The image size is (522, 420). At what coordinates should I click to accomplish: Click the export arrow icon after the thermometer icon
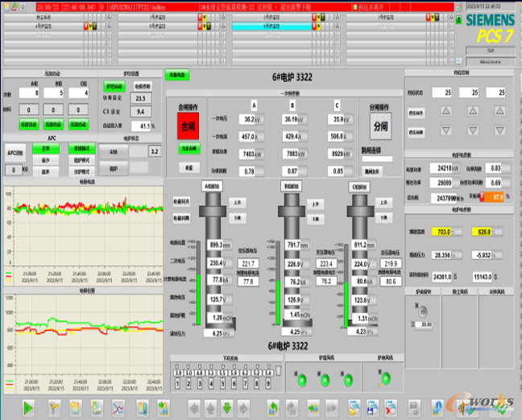164,408
